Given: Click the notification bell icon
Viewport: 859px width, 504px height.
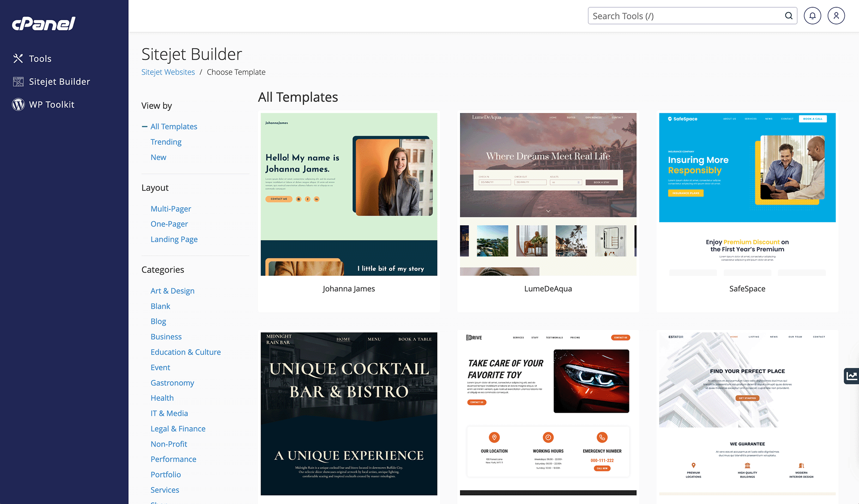Looking at the screenshot, I should tap(813, 15).
